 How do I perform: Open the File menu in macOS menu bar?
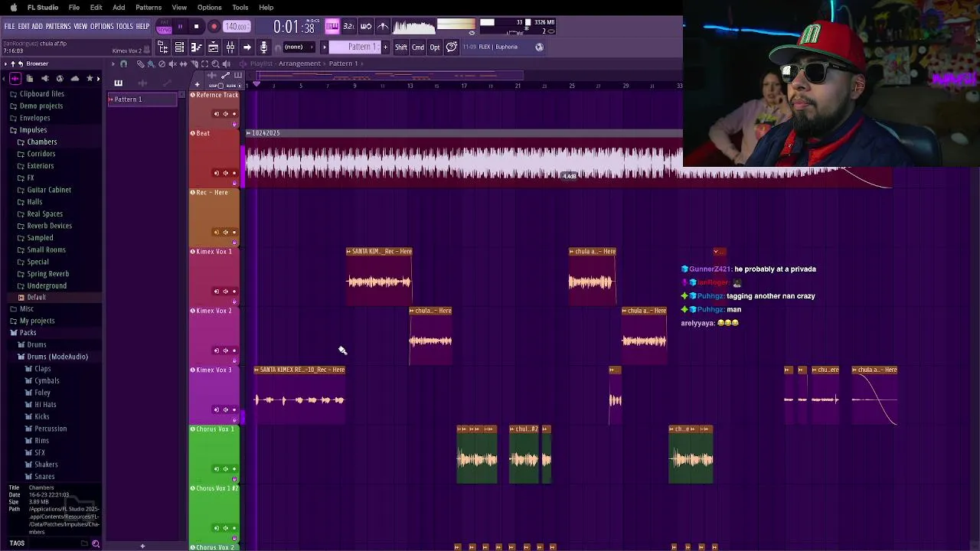74,8
